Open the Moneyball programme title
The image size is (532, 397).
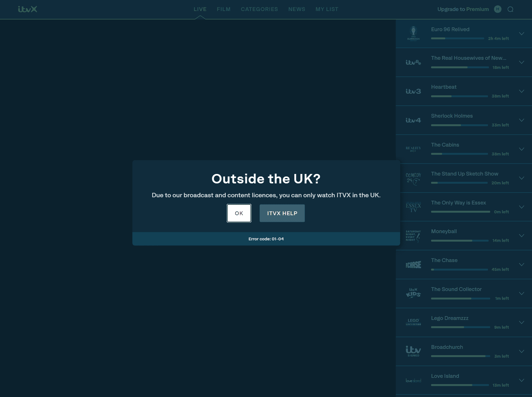(x=444, y=232)
